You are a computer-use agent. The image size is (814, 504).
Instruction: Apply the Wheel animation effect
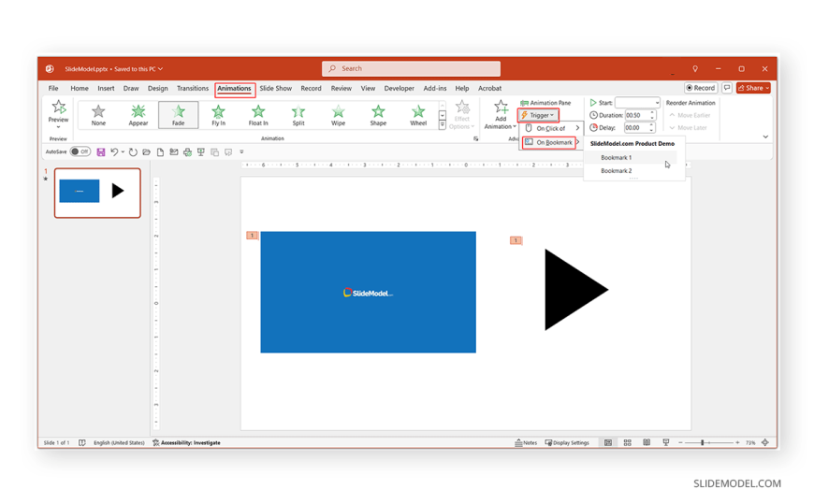click(x=418, y=115)
